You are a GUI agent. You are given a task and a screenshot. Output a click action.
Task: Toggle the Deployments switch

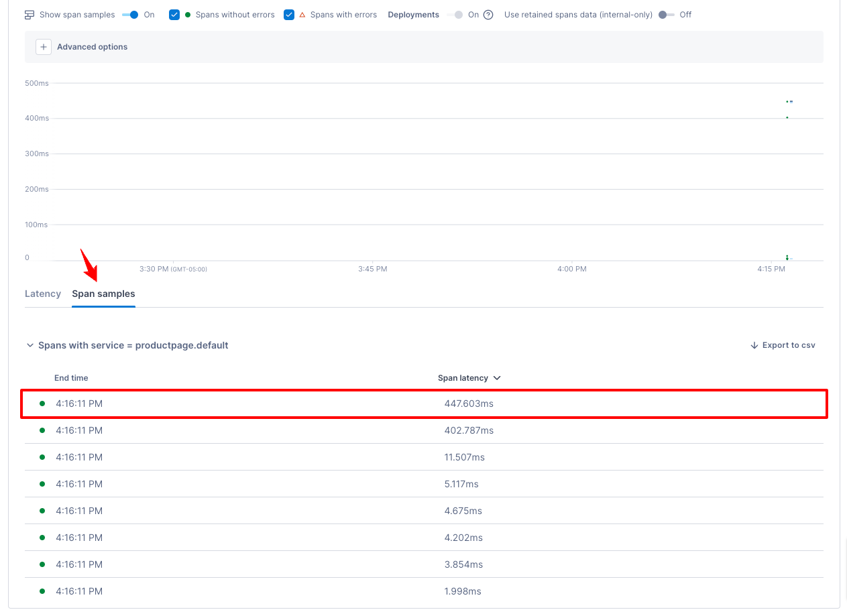[455, 15]
